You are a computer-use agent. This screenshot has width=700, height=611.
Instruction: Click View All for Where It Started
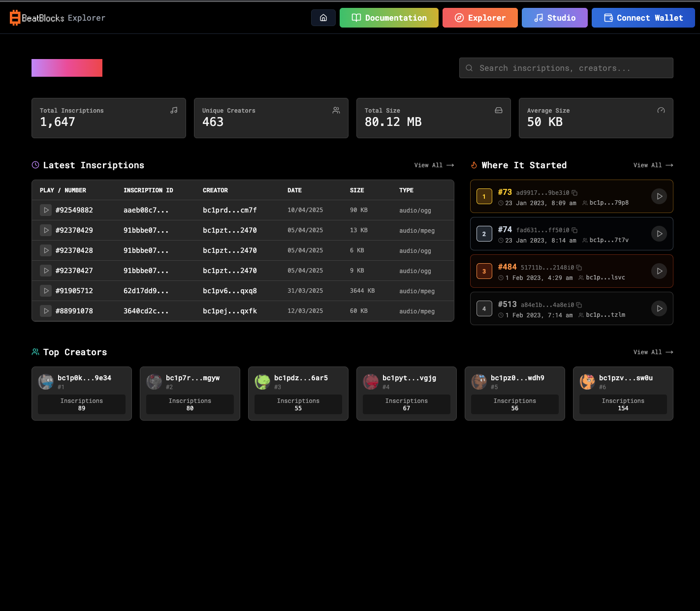click(653, 165)
